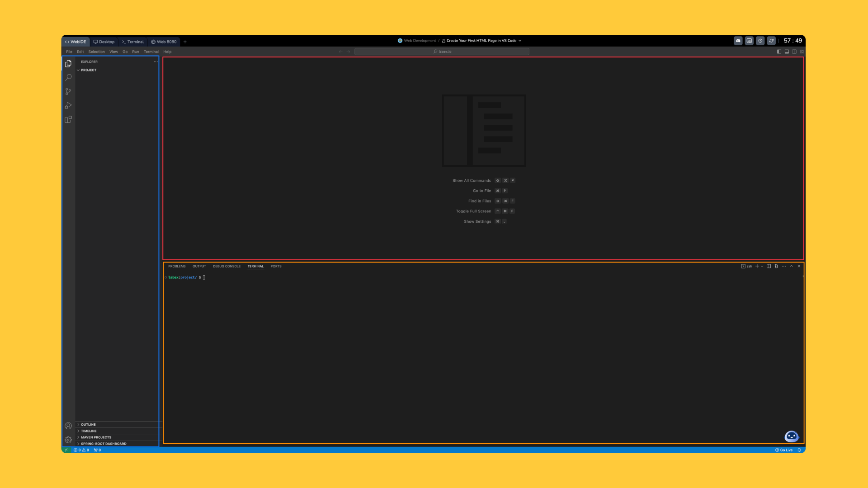The width and height of the screenshot is (868, 488).
Task: Switch to the PROBLEMS tab
Action: coord(177,266)
